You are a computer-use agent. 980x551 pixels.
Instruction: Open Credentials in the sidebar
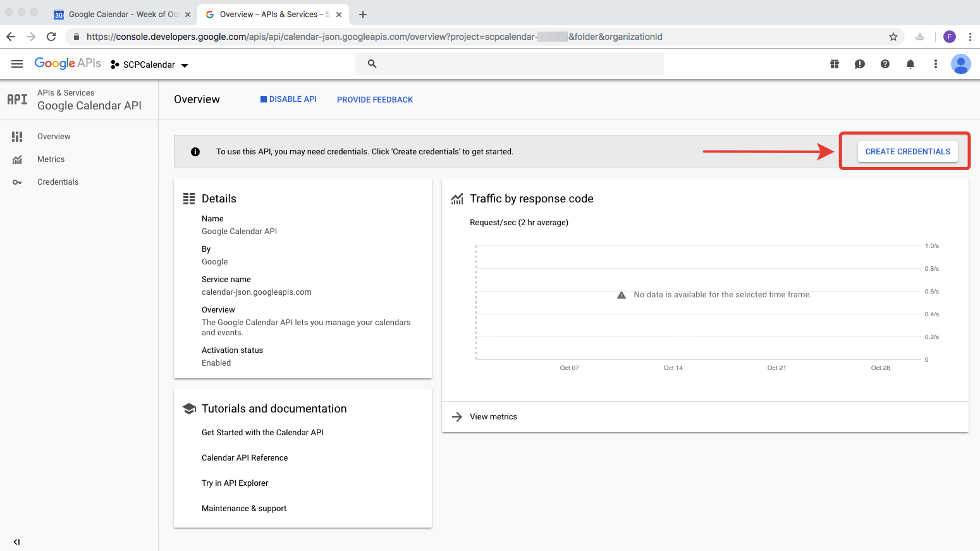click(x=58, y=182)
